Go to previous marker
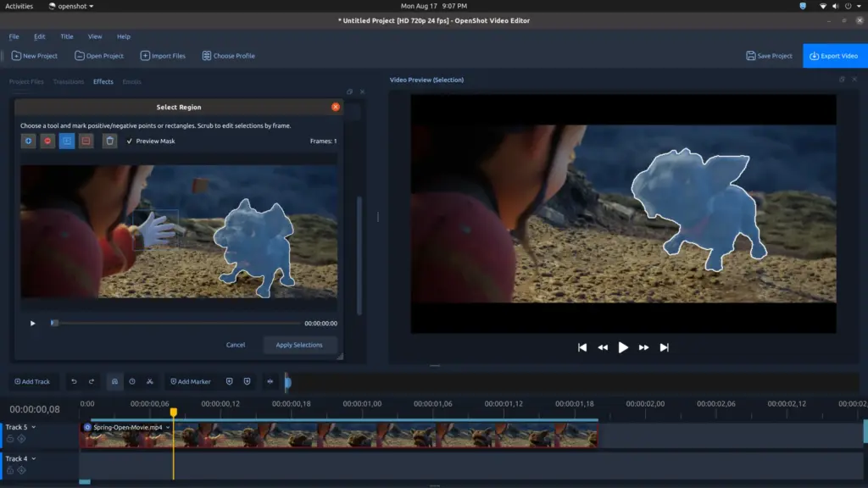 coord(229,381)
